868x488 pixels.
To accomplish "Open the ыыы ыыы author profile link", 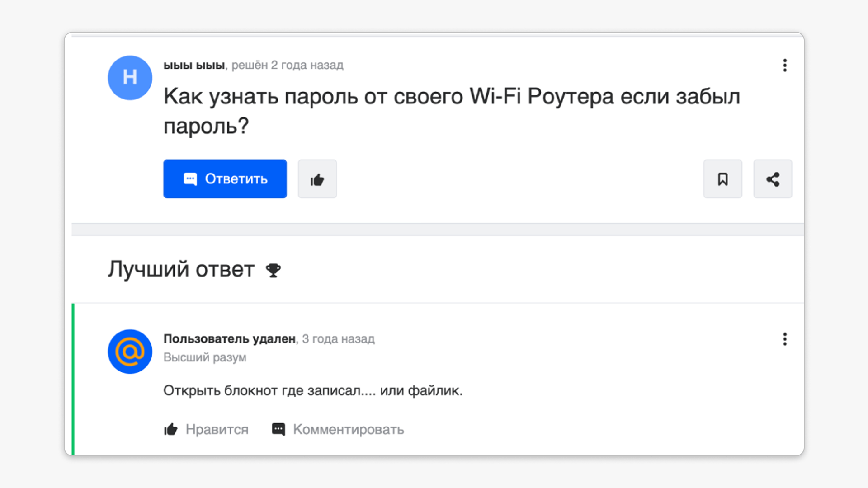I will pyautogui.click(x=194, y=66).
